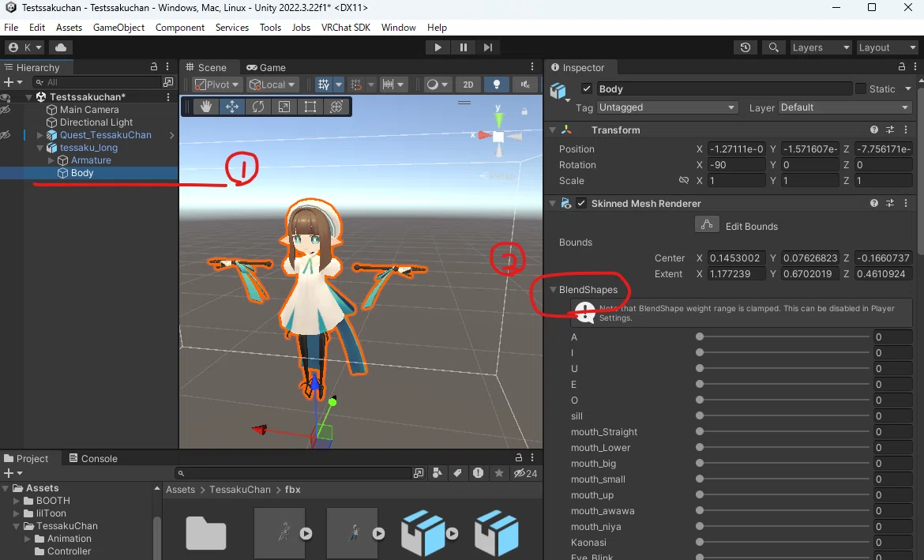This screenshot has width=924, height=560.
Task: Collapse the BlendShapes section
Action: pyautogui.click(x=553, y=289)
